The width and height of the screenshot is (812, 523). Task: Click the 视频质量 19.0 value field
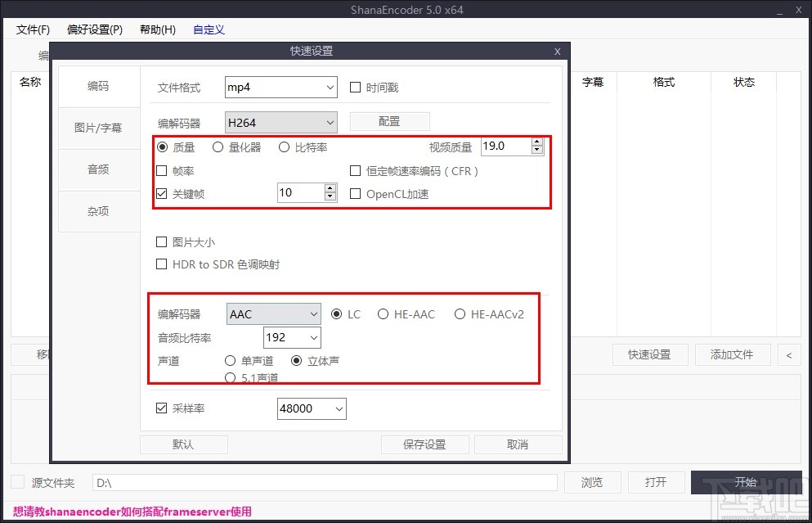pyautogui.click(x=506, y=147)
